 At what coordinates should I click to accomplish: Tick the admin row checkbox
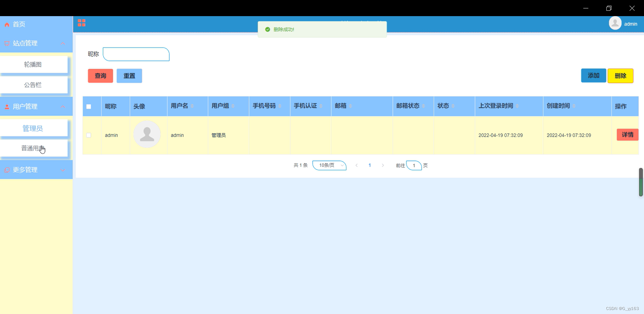(89, 135)
